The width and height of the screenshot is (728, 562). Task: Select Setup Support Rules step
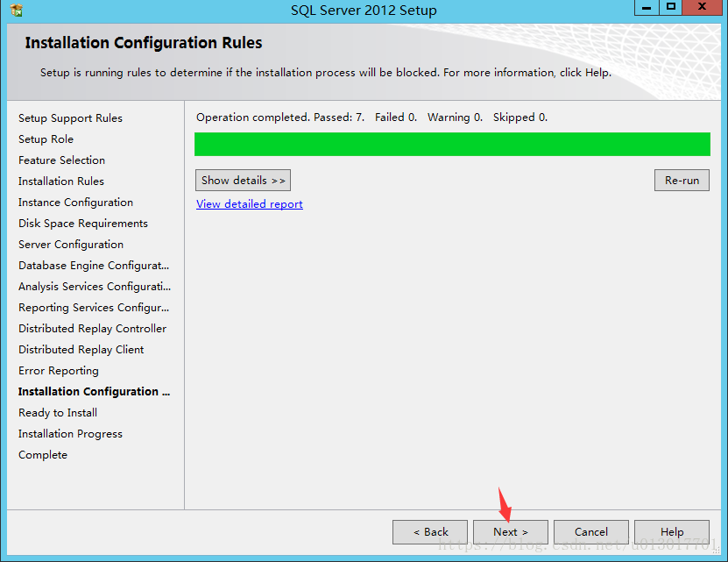pyautogui.click(x=71, y=118)
